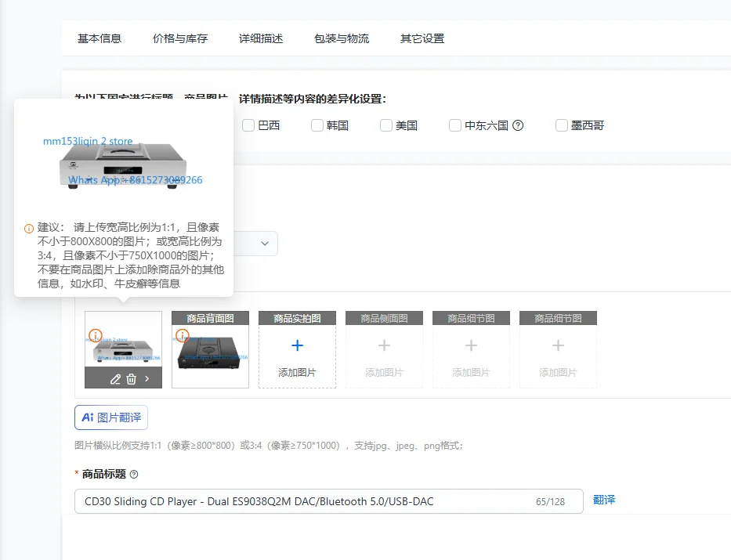The image size is (731, 560).
Task: Click the 图片横纵比例支持 format hint text
Action: pos(269,446)
